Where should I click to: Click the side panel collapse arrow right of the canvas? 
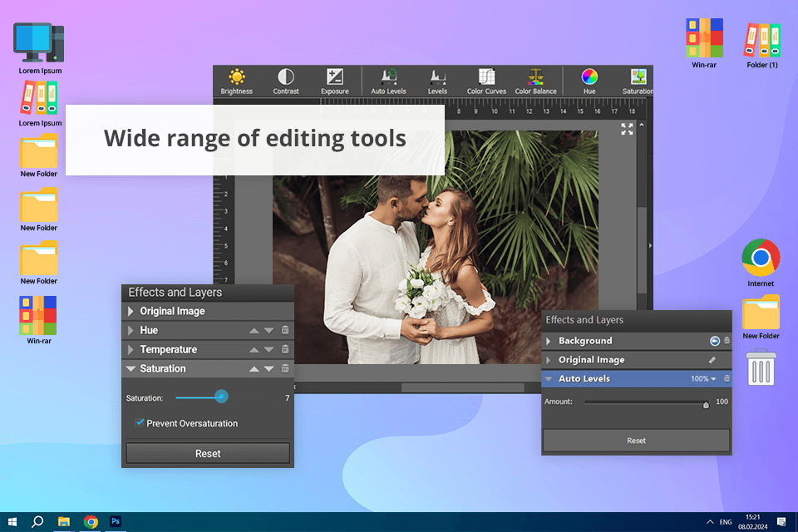click(x=650, y=245)
